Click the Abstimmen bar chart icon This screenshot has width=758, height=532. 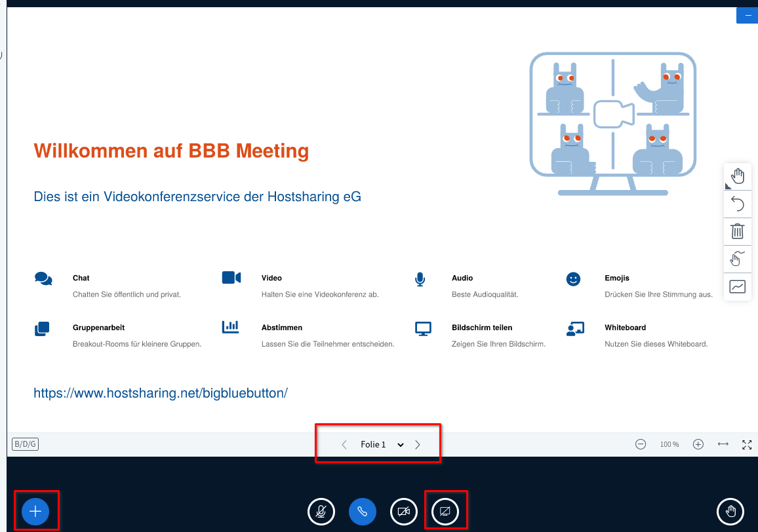[231, 327]
